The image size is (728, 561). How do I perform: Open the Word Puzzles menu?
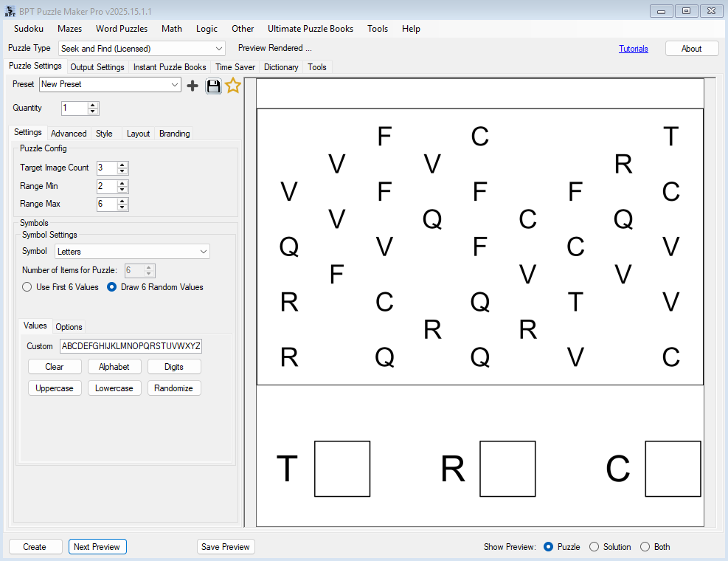[x=121, y=29]
